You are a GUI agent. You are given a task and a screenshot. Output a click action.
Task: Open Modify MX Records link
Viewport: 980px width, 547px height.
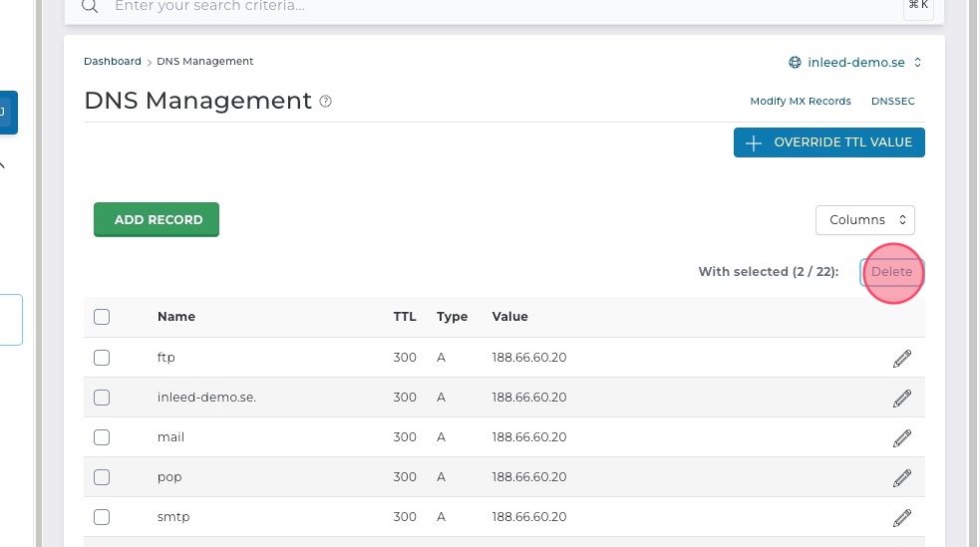click(800, 102)
